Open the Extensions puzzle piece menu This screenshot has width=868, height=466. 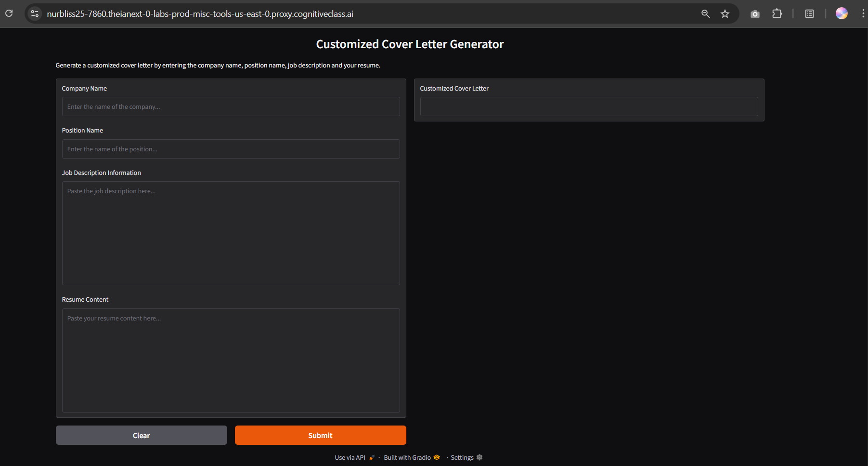click(777, 13)
